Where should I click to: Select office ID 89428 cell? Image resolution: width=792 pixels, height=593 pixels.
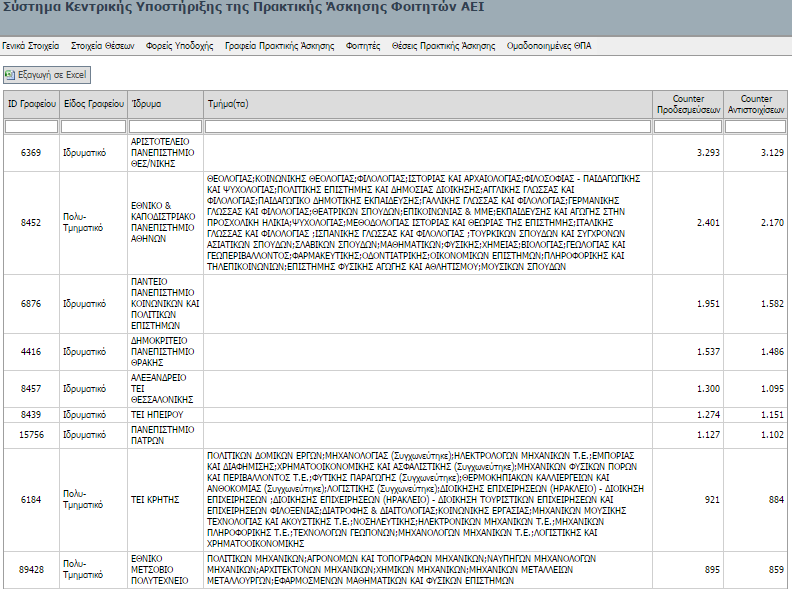click(x=31, y=570)
